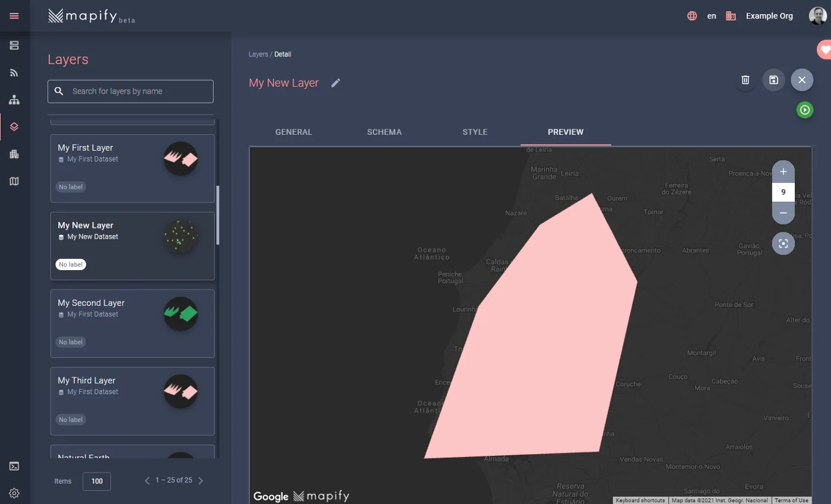Open the feeds RSS sidebar icon
The width and height of the screenshot is (831, 504).
pos(14,73)
